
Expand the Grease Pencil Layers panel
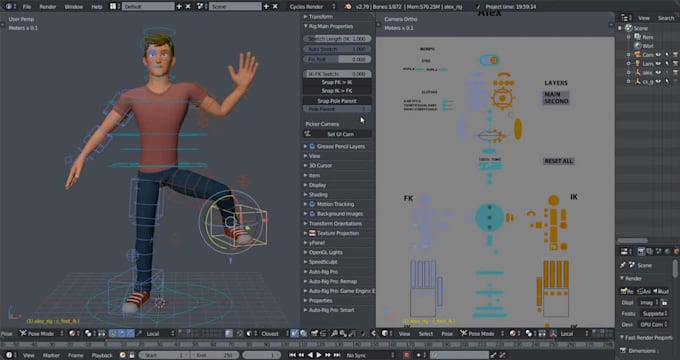(340, 147)
